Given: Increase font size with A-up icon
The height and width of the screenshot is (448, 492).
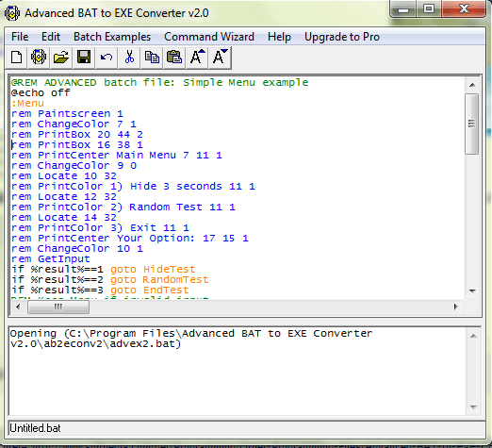Looking at the screenshot, I should point(197,58).
